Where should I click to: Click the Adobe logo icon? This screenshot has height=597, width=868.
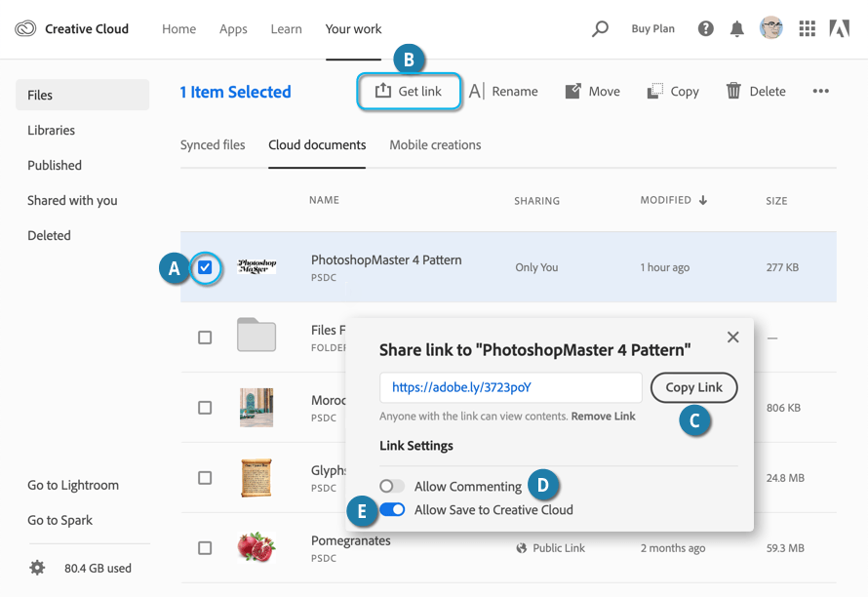pos(839,28)
